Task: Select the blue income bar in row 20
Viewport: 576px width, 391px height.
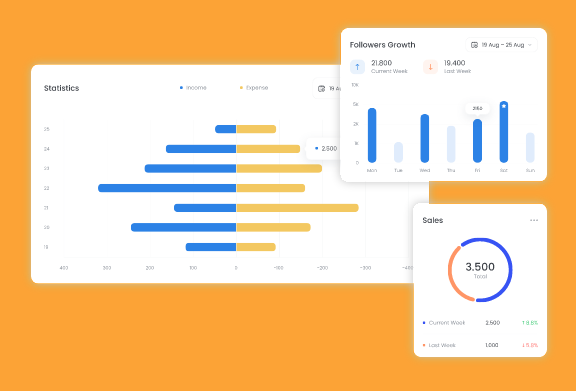Action: [x=183, y=227]
